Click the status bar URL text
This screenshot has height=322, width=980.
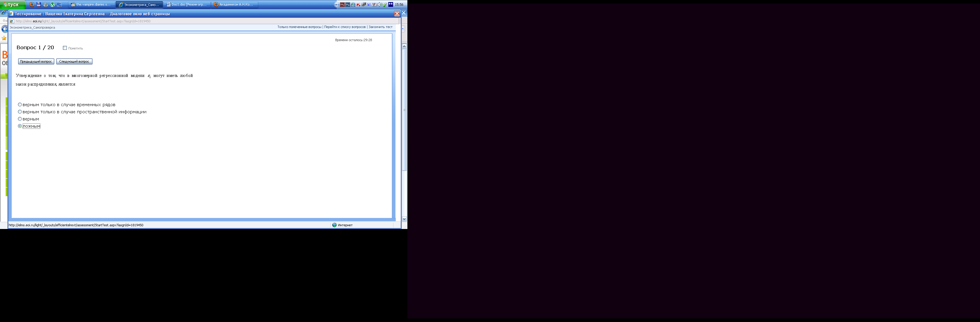76,225
